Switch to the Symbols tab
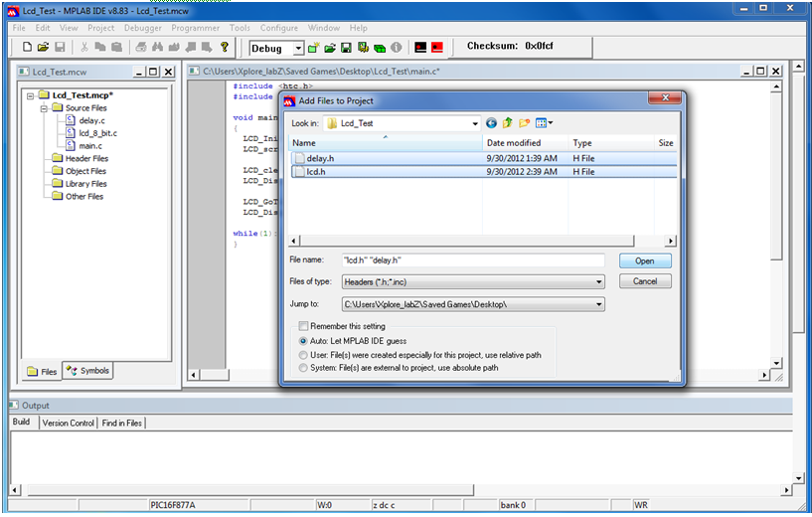The height and width of the screenshot is (517, 812). click(x=87, y=371)
